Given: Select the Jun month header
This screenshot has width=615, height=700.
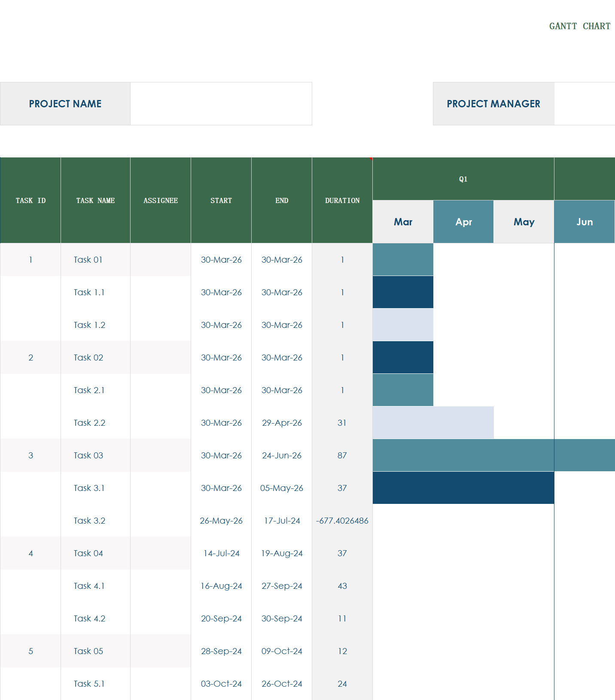Looking at the screenshot, I should [x=585, y=222].
